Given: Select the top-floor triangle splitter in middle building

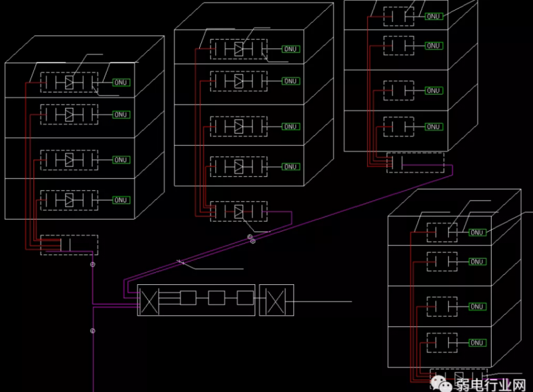Looking at the screenshot, I should pos(239,49).
